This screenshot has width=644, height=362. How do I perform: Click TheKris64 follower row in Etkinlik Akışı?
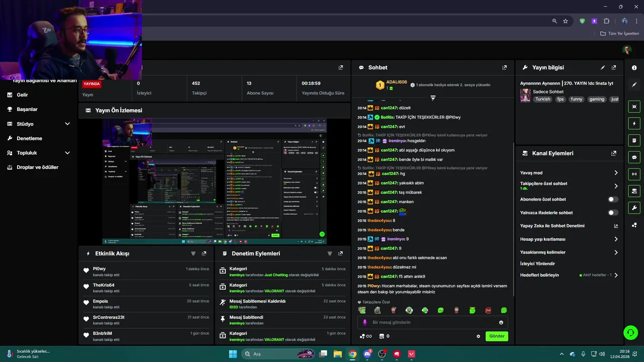[146, 288]
